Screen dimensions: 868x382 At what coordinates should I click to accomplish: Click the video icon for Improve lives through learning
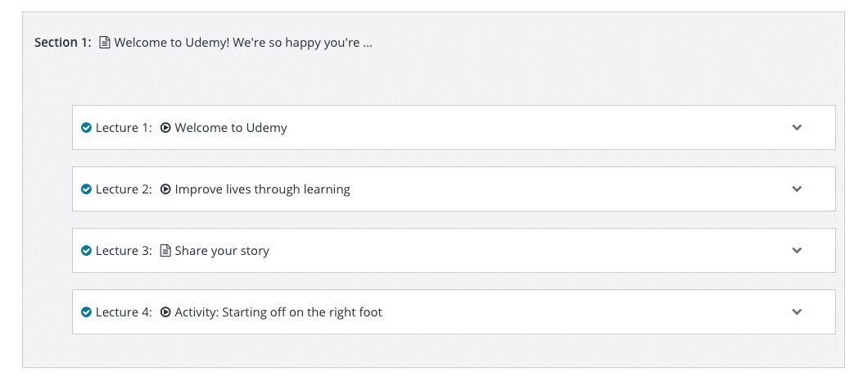click(x=165, y=189)
